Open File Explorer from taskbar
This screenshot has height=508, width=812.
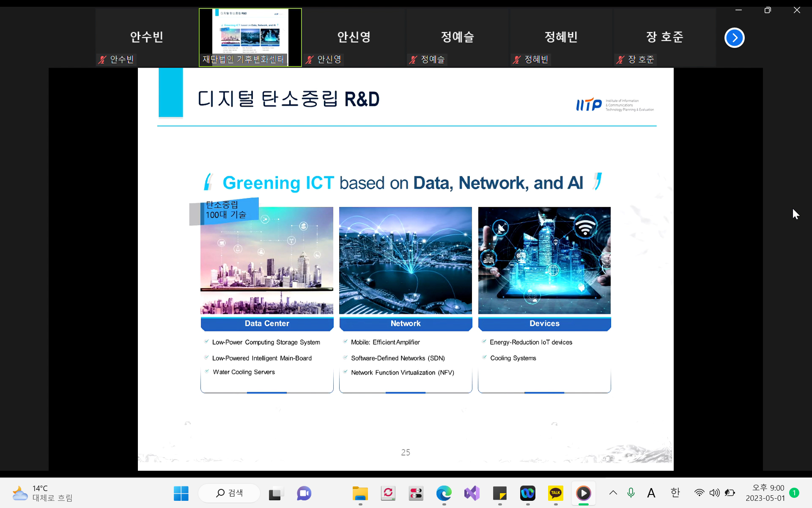[x=360, y=493]
